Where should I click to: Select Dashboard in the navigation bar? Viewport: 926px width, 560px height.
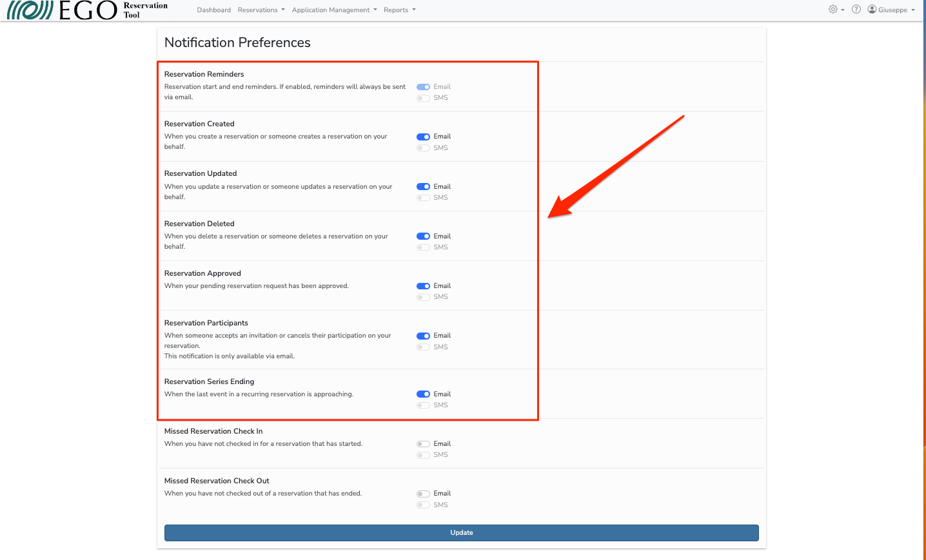click(x=213, y=10)
